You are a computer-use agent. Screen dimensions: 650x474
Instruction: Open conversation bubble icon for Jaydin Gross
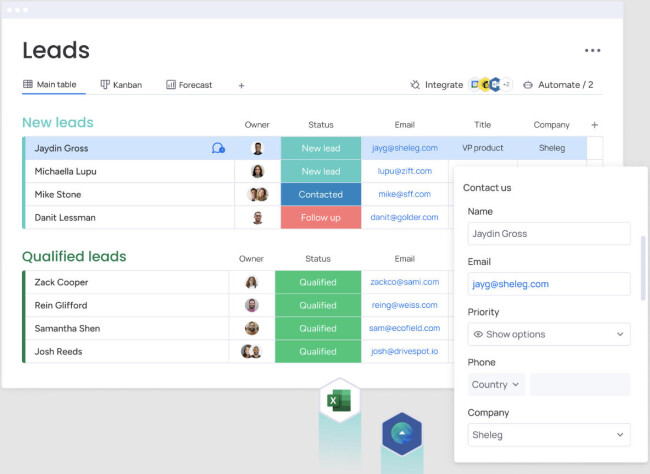click(218, 148)
